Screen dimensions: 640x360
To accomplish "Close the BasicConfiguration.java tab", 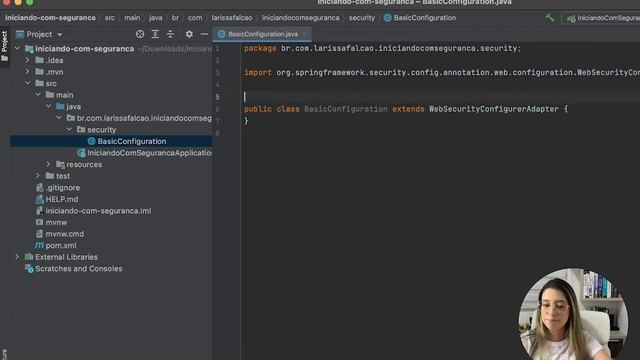I will coord(305,34).
